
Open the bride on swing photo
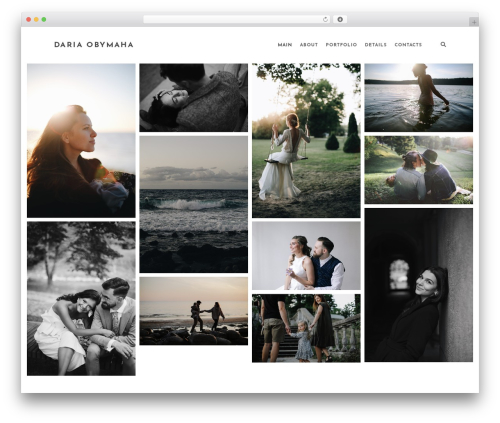(x=306, y=141)
